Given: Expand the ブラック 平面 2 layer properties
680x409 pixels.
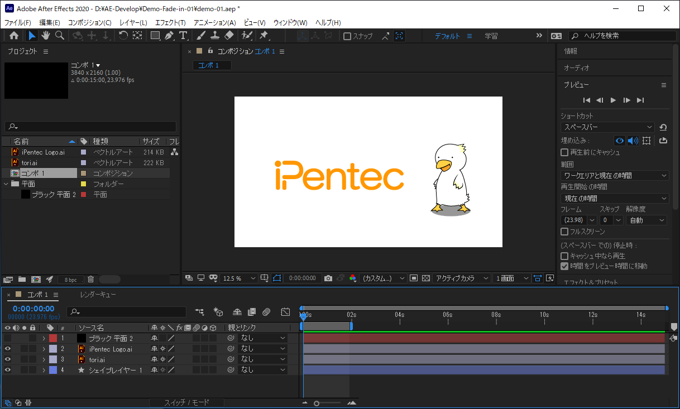Looking at the screenshot, I should pos(43,338).
